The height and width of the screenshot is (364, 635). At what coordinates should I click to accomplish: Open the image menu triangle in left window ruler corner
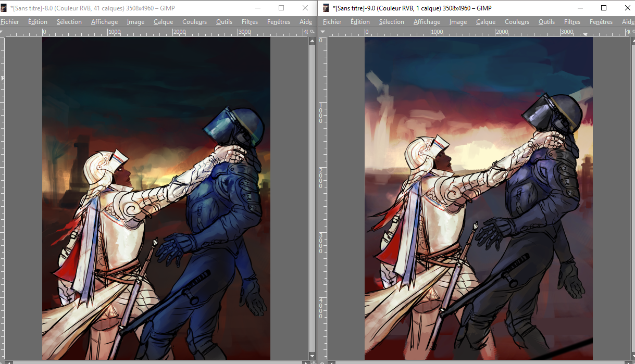click(x=2, y=32)
